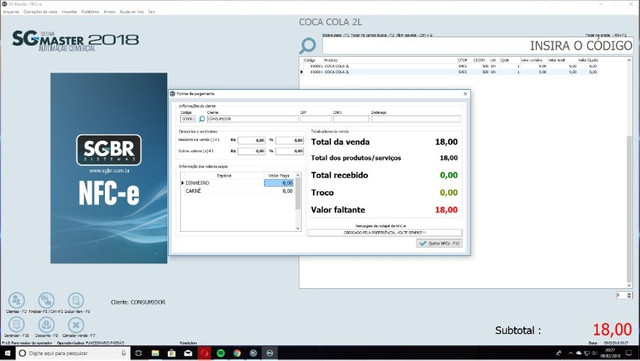Open File Explorer from the taskbar
Image resolution: width=640 pixels, height=361 pixels.
coord(155,353)
